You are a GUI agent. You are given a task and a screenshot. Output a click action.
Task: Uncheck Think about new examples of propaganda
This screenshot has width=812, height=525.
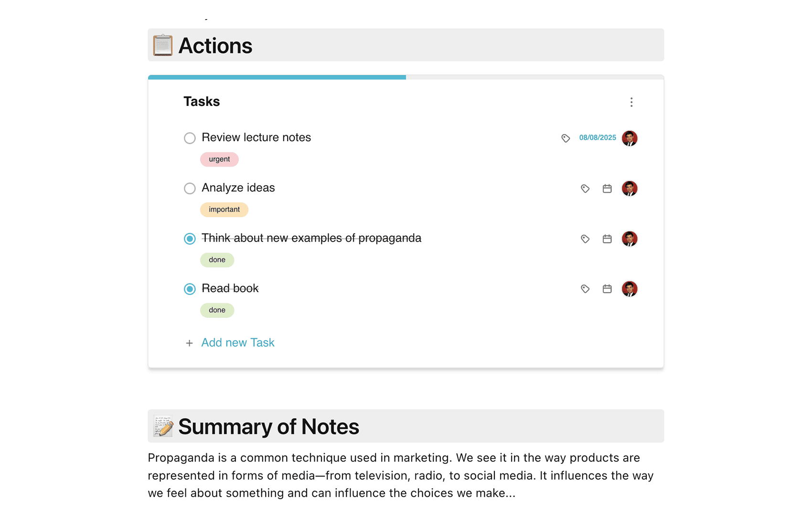(190, 239)
